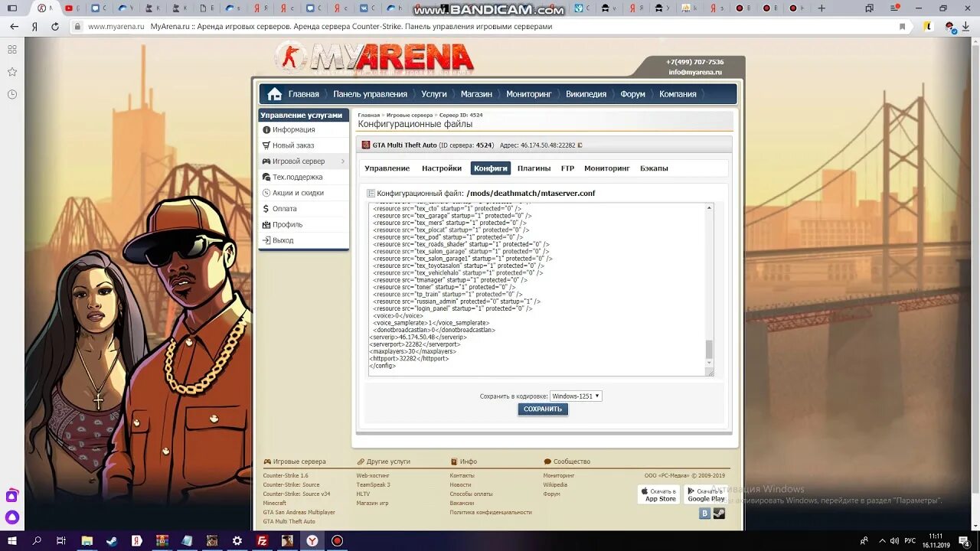Open the Политика конфиденциальности footer link

[x=490, y=512]
